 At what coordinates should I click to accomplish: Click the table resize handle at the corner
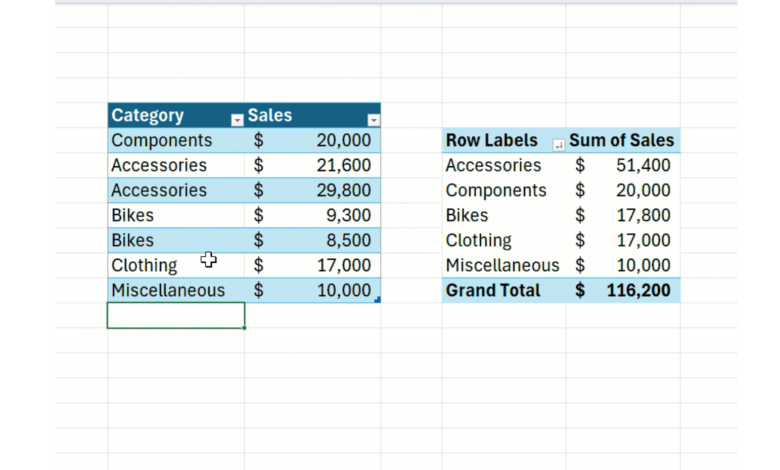[x=378, y=299]
